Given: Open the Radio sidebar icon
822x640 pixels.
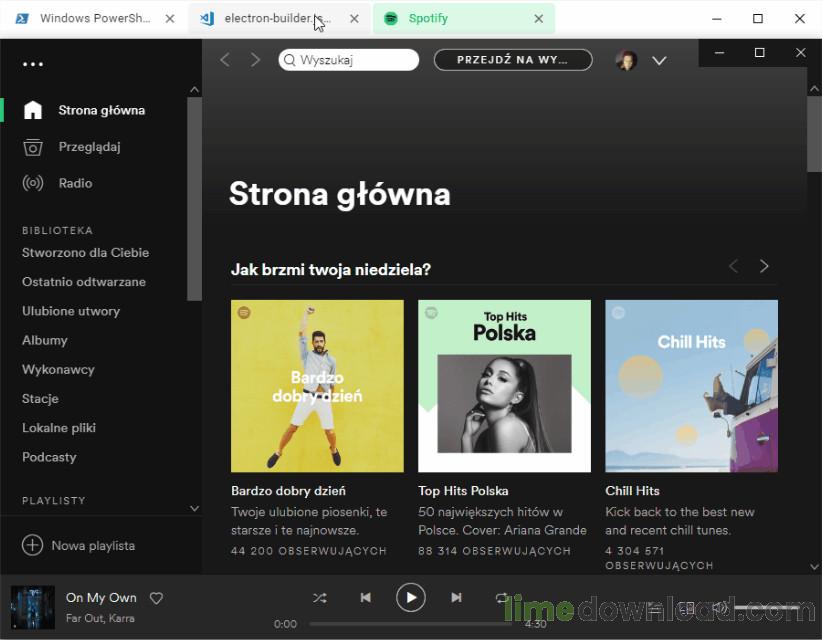Looking at the screenshot, I should pos(33,183).
